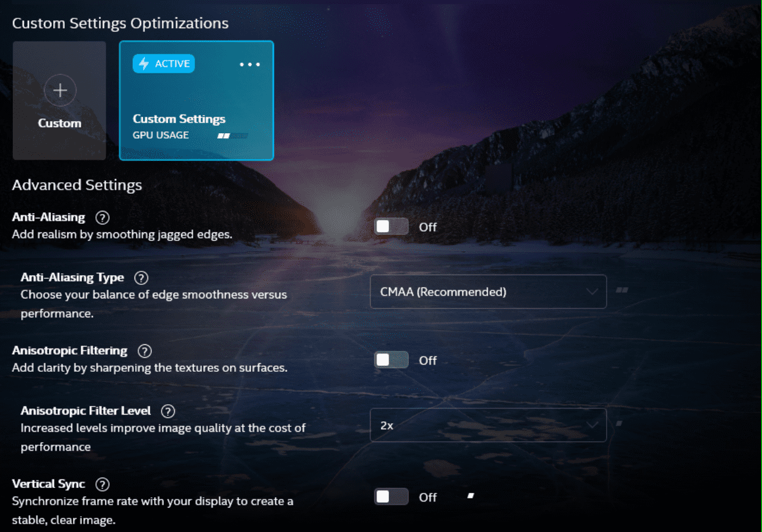This screenshot has width=762, height=532.
Task: Click the Anti-Aliasing help icon
Action: [102, 218]
